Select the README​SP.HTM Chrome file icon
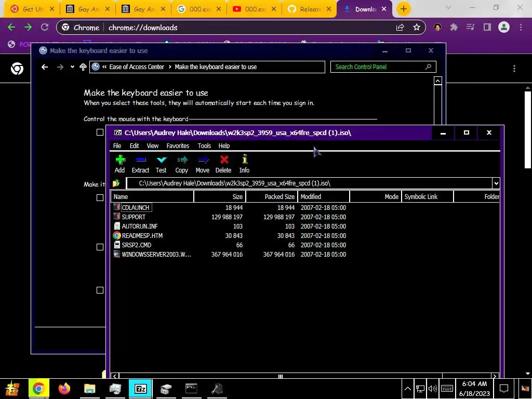The width and height of the screenshot is (532, 399). click(117, 235)
